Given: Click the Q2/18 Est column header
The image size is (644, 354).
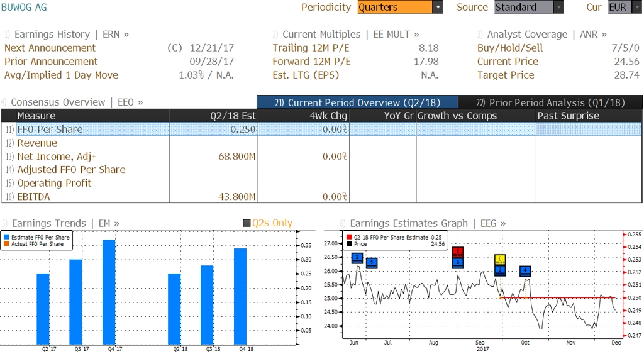Looking at the screenshot, I should coord(214,116).
